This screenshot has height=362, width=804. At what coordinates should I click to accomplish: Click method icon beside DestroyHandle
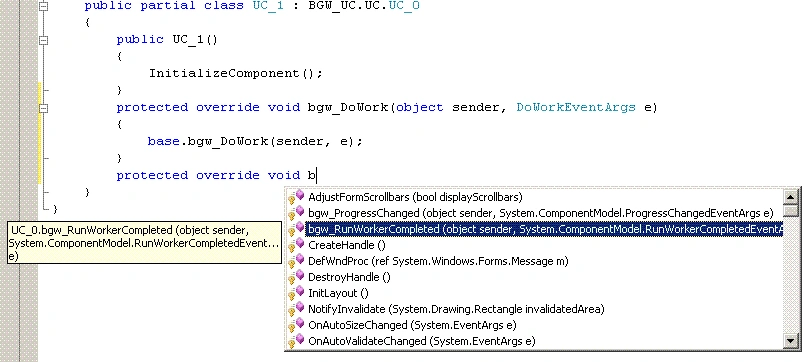pos(296,277)
